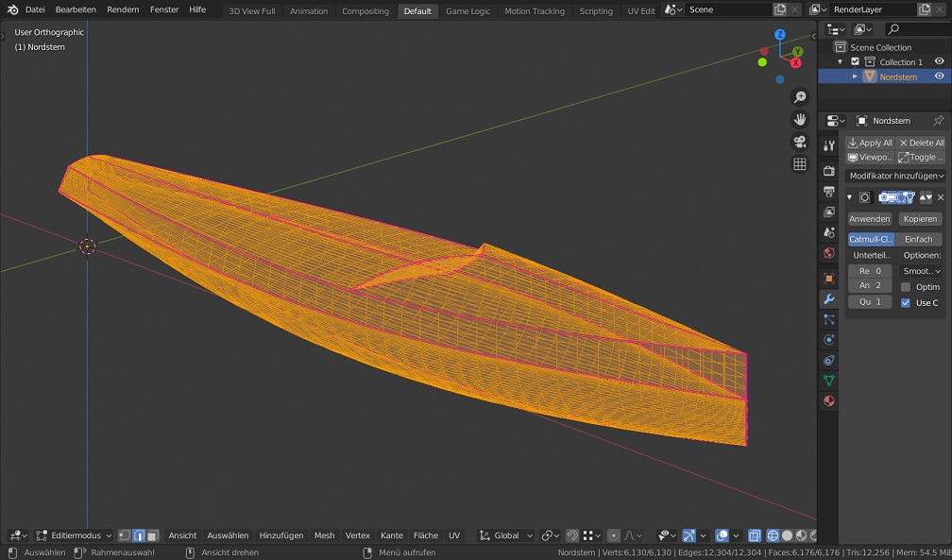Switch perspective/orthographic with the grid gizmo
The image size is (952, 560).
tap(800, 164)
